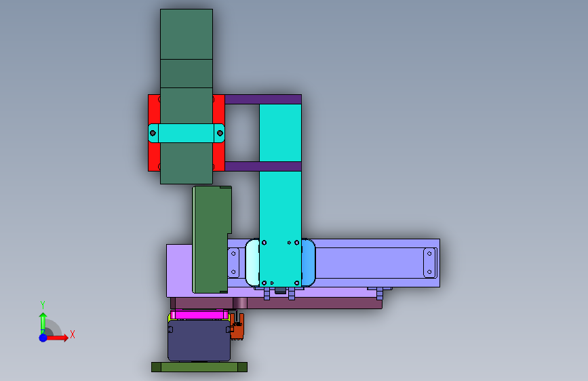588x381 pixels.
Task: Click the red "X" axis label
Action: pyautogui.click(x=73, y=334)
